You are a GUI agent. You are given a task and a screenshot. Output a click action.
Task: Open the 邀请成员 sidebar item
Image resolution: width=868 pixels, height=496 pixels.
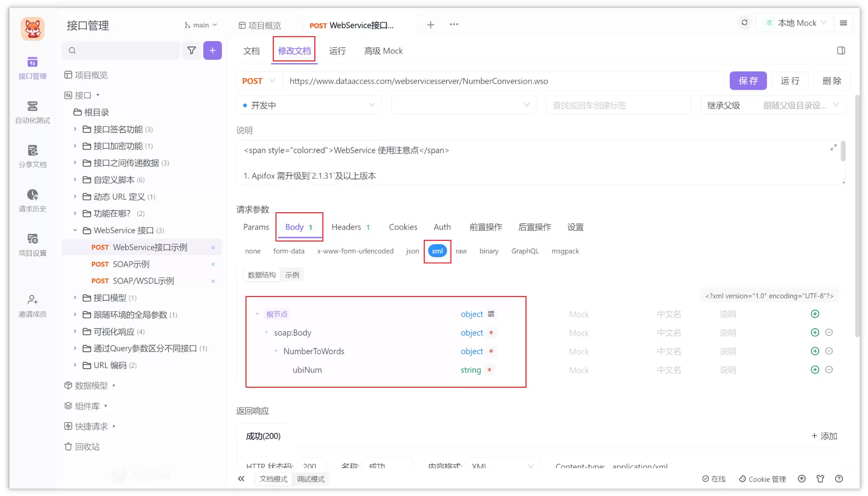tap(32, 306)
